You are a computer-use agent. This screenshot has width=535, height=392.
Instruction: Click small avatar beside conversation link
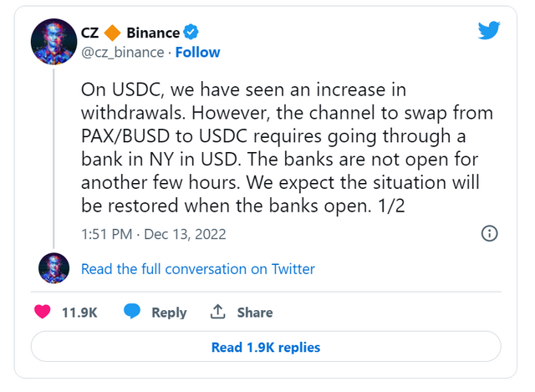[54, 268]
